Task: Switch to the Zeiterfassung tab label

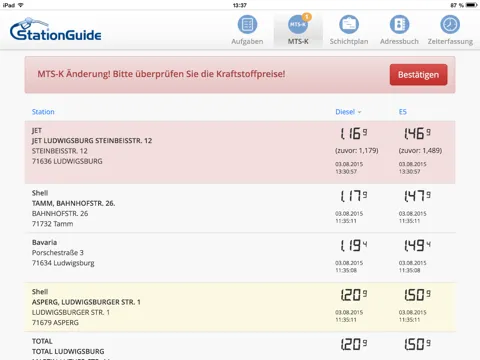Action: tap(450, 41)
